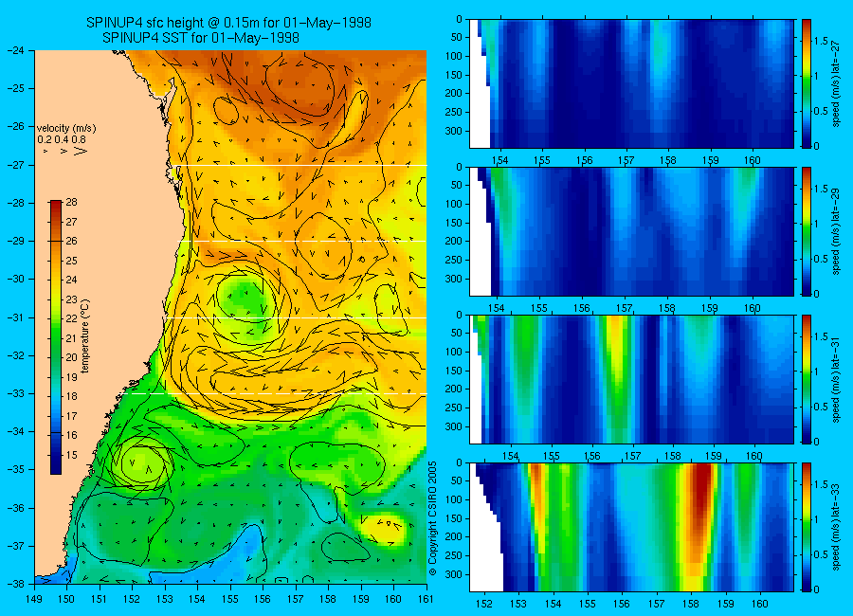Click the 'speed (m/s) lat=-33' colorbar label
The height and width of the screenshot is (616, 853).
coord(836,527)
